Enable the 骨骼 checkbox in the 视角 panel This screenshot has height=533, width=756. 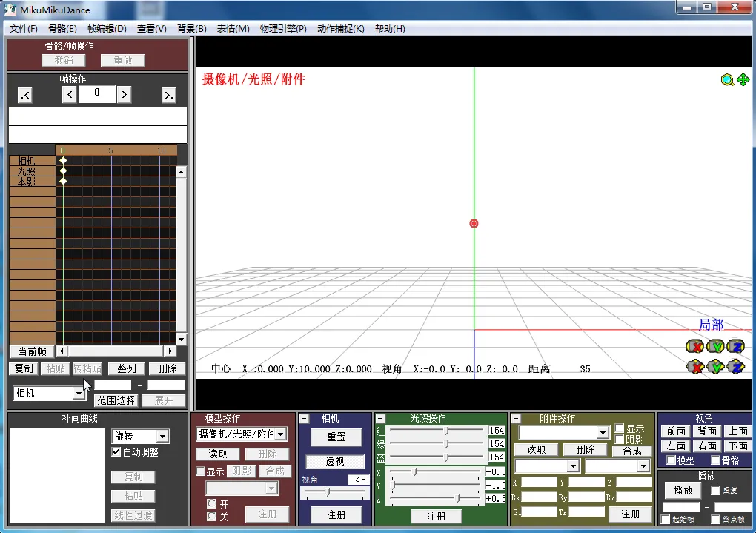coord(716,461)
